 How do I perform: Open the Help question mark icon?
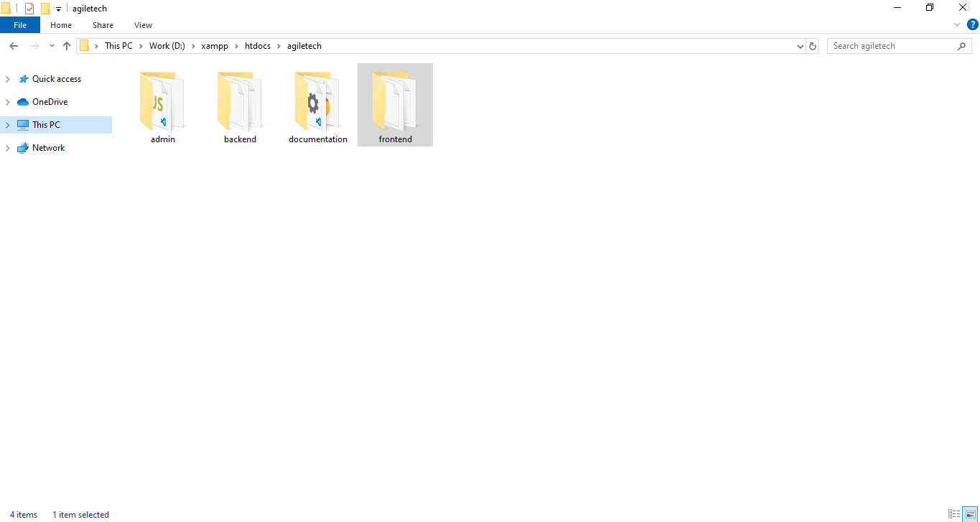click(973, 24)
